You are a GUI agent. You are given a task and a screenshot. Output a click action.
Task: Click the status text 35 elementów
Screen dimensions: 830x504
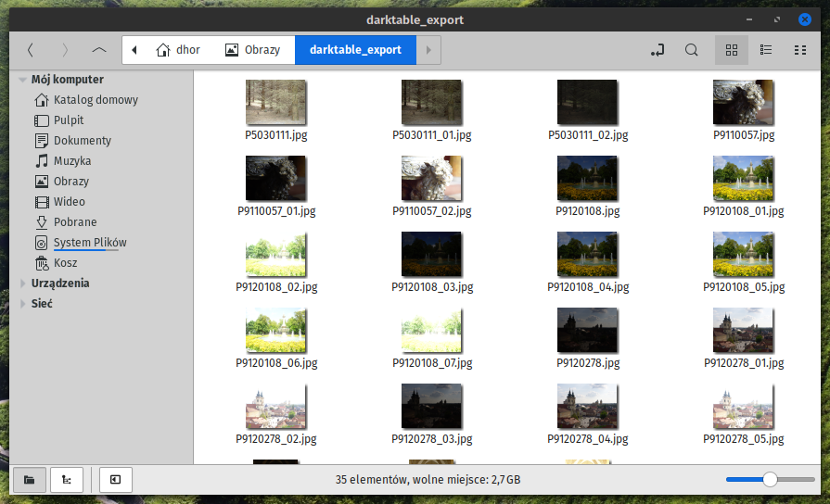[x=371, y=480]
